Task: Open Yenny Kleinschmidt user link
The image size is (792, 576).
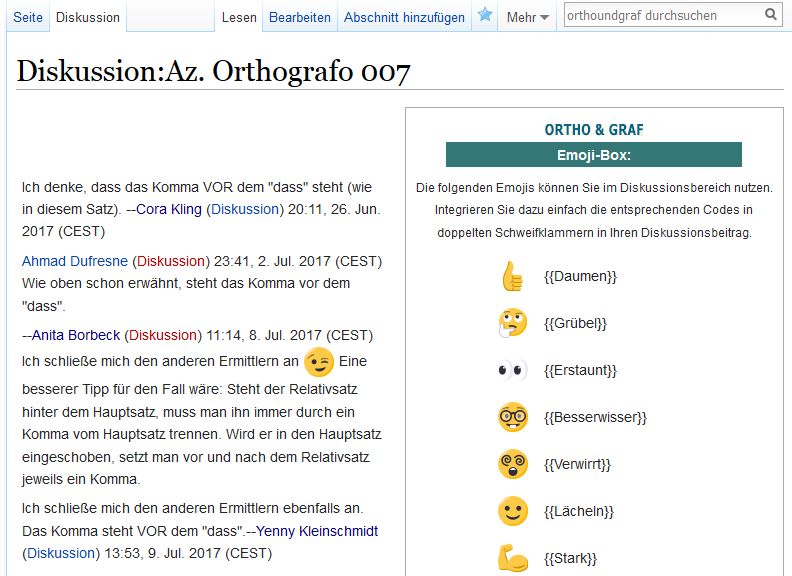Action: pos(317,531)
